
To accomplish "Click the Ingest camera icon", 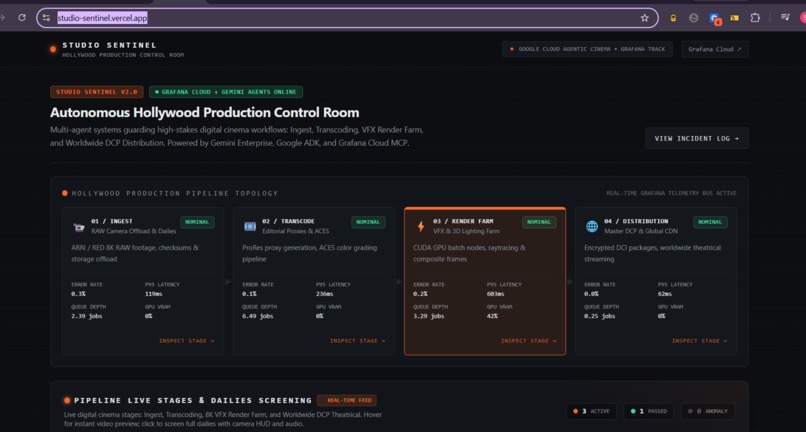I will [x=79, y=227].
